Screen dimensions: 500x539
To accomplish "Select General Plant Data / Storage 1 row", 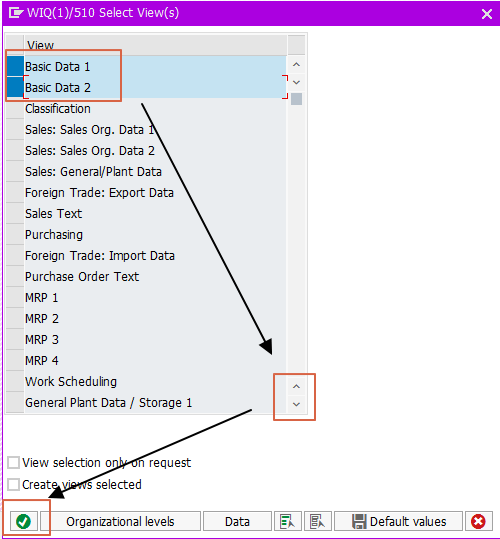I will coord(155,402).
